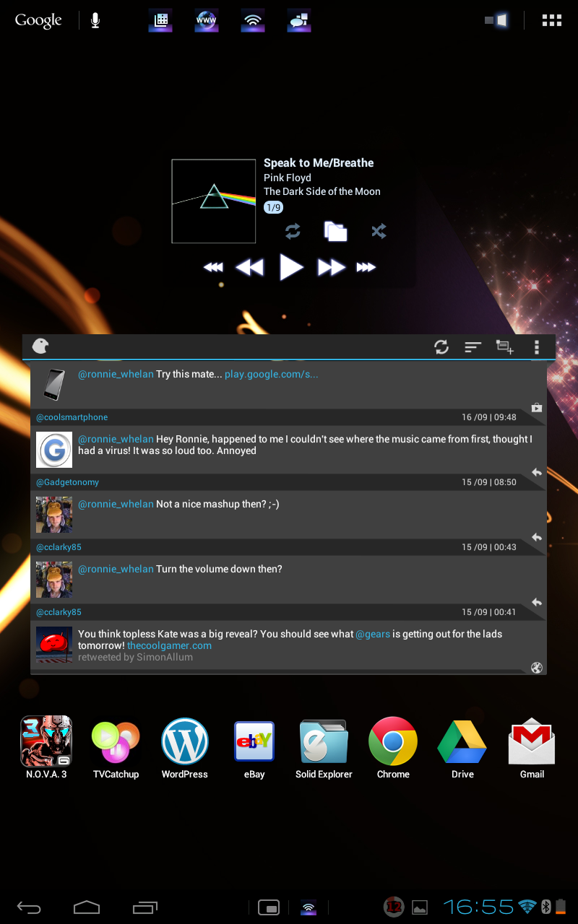Tap the red jelly bean avatar
This screenshot has width=578, height=924.
54,645
